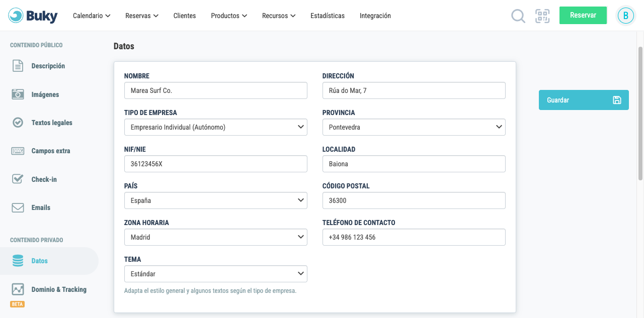Open the País dropdown showing España
Viewport: 644px width, 318px height.
216,200
